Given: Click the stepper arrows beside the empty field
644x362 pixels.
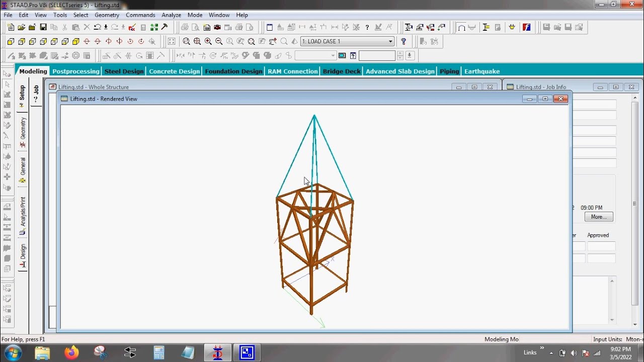Looking at the screenshot, I should pos(400,55).
